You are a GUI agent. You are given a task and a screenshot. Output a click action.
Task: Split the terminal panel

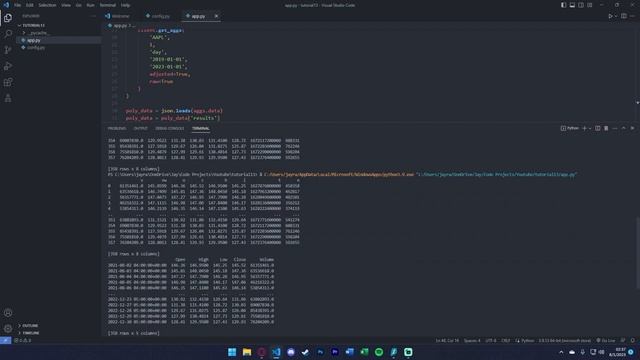click(598, 128)
